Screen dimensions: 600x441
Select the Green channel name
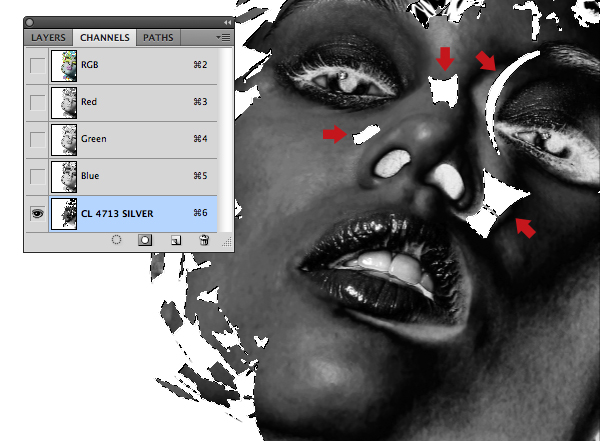[94, 139]
